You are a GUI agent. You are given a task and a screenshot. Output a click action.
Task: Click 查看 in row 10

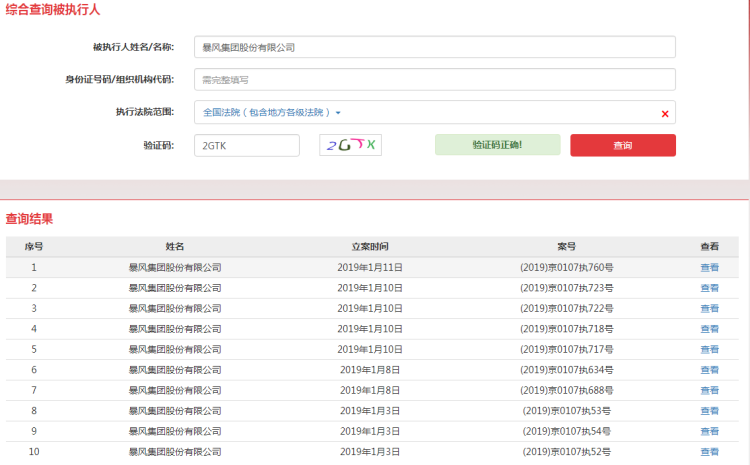click(x=709, y=452)
